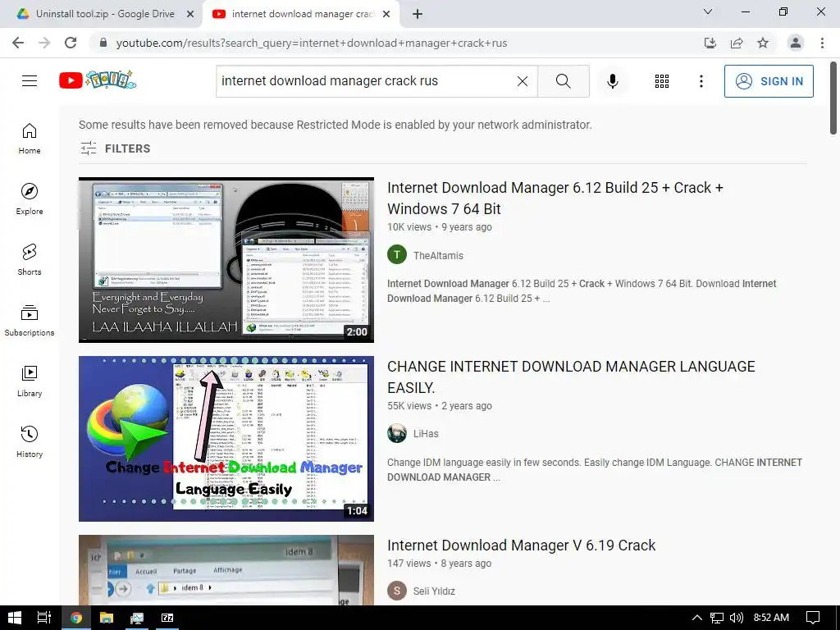
Task: Open the Chrome three-dot menu
Action: tap(822, 43)
